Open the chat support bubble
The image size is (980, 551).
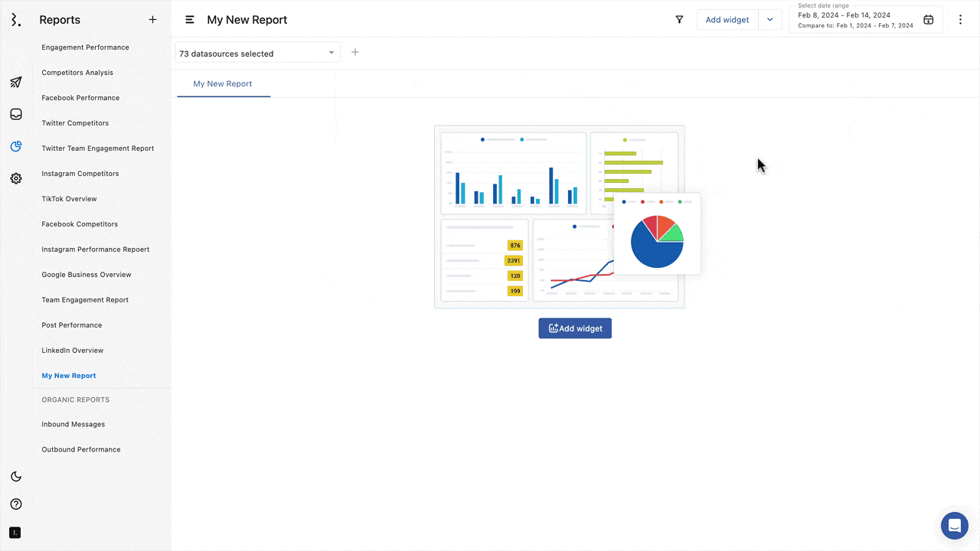pyautogui.click(x=954, y=526)
